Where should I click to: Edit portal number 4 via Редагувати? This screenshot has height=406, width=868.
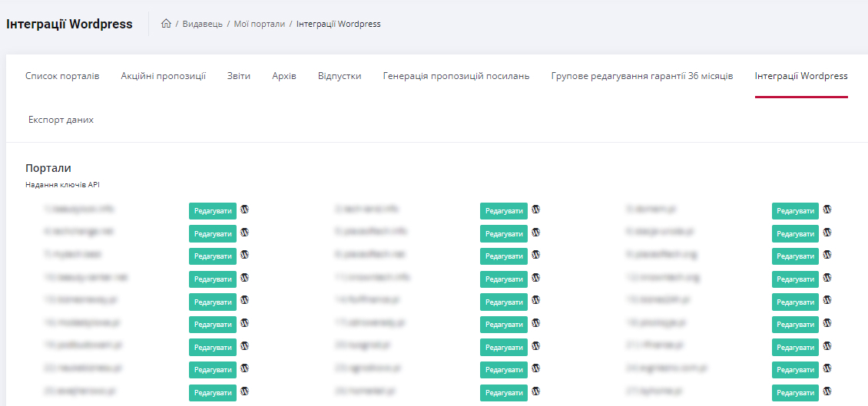click(213, 233)
